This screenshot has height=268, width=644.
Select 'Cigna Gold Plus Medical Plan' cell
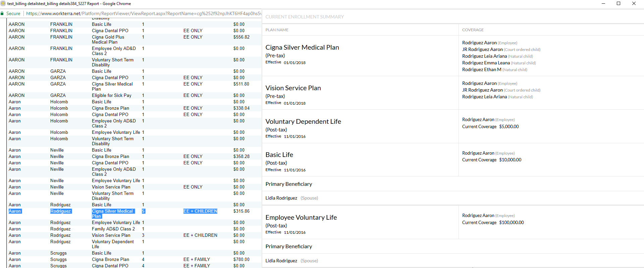tap(108, 40)
